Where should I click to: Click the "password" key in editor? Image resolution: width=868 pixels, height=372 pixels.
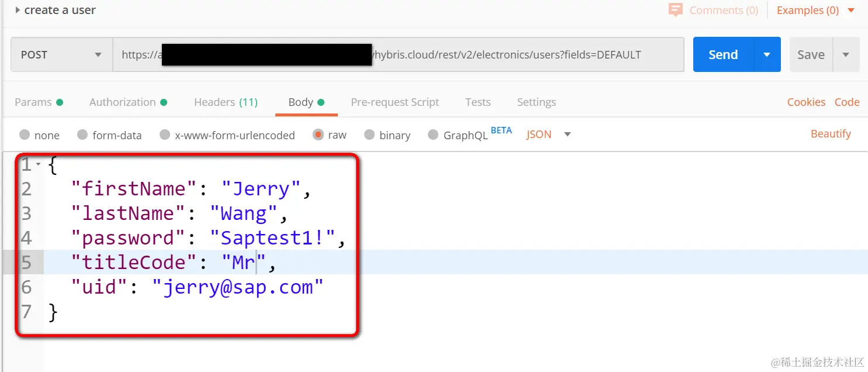(127, 238)
